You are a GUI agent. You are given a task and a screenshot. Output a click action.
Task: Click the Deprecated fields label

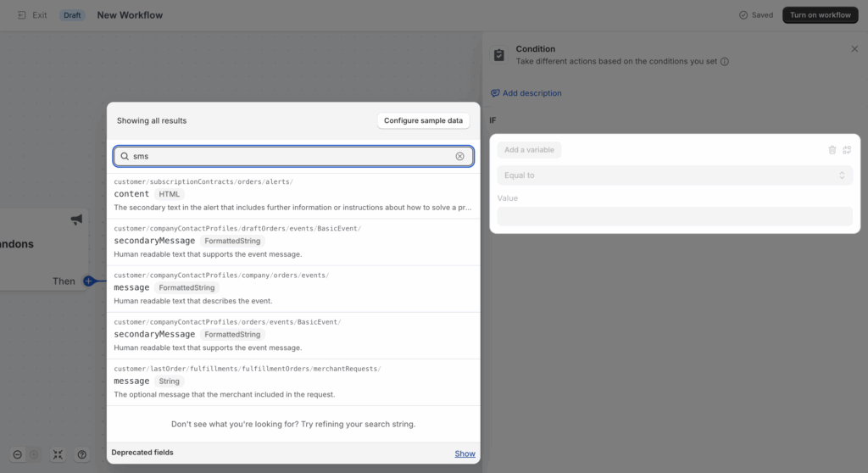pos(142,453)
